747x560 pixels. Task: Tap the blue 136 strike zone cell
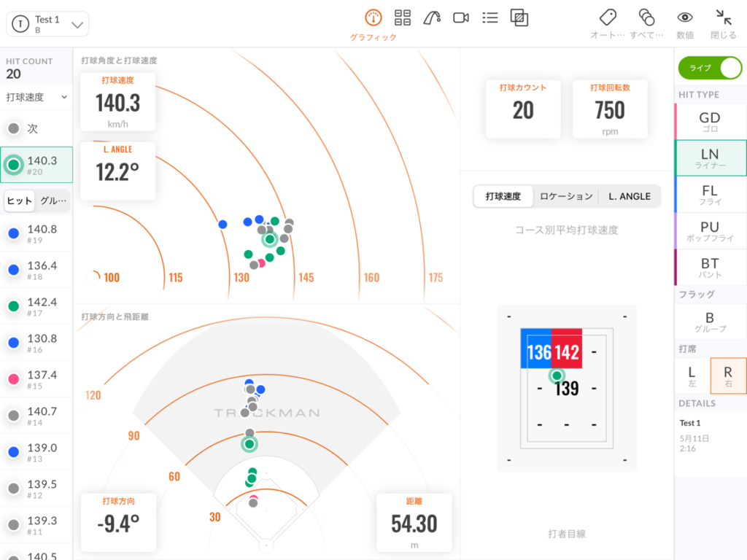(536, 349)
